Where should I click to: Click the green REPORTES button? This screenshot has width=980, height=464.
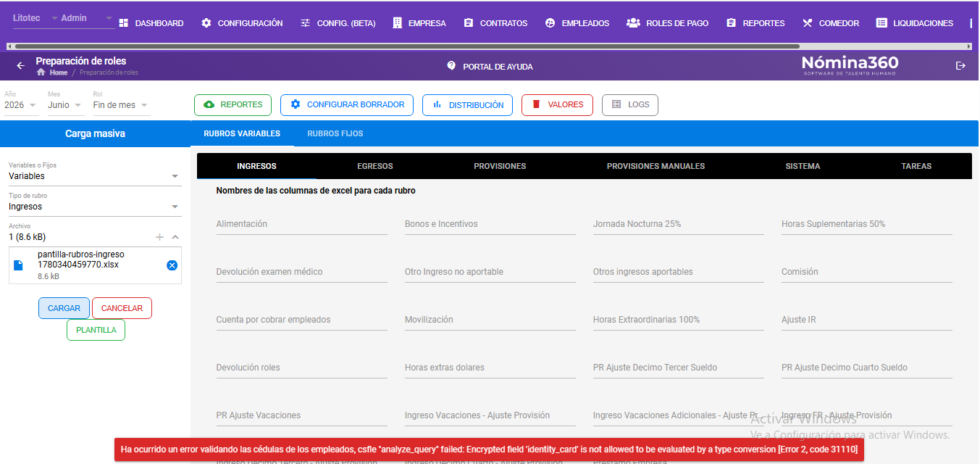[233, 105]
